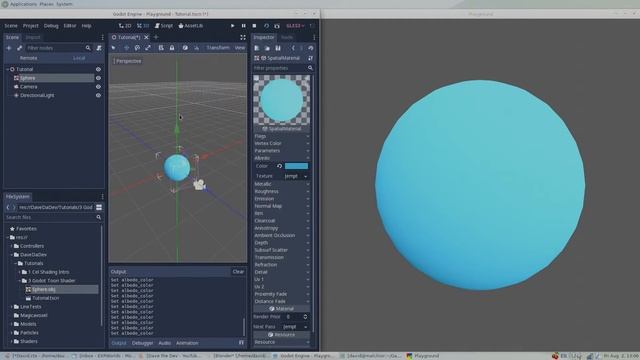Screen dimensions: 640x360
Task: Attach a script to selected node
Action: tap(99, 48)
